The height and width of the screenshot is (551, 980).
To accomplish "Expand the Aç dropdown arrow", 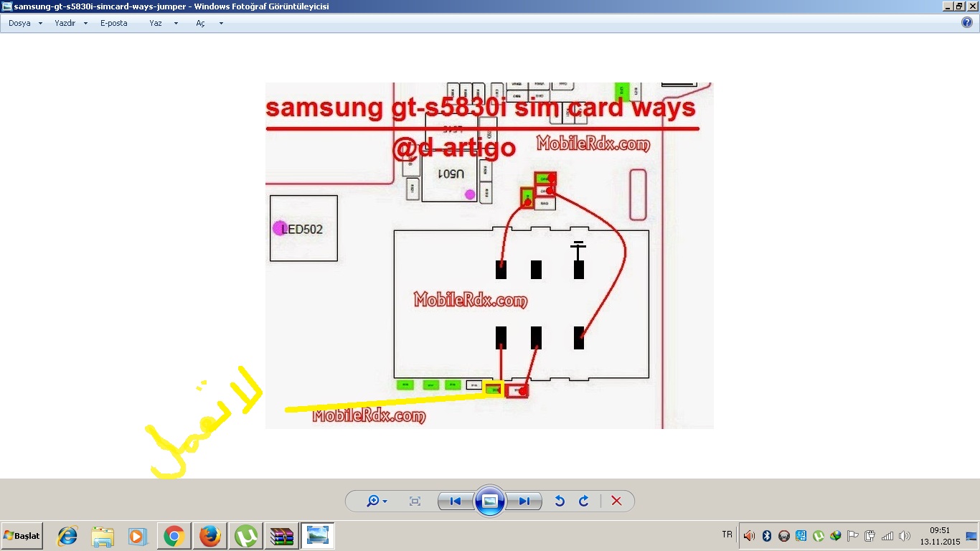I will [221, 24].
